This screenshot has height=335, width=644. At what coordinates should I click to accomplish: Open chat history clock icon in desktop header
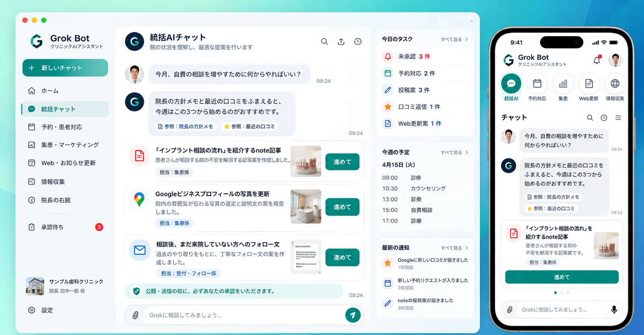[358, 41]
